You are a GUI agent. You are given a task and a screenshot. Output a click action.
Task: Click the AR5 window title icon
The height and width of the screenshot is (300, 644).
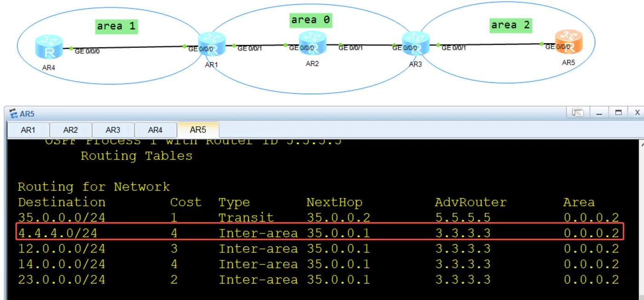click(x=14, y=114)
